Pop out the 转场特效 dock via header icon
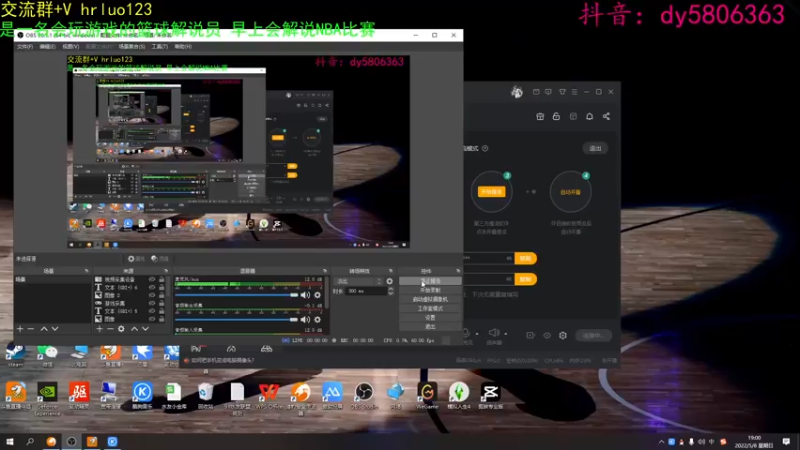Screen dimensions: 800x450 pyautogui.click(x=391, y=271)
